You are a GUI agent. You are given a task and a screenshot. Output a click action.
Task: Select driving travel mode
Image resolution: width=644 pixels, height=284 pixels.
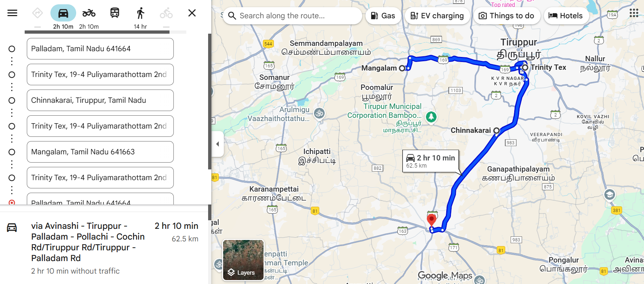[x=63, y=13]
